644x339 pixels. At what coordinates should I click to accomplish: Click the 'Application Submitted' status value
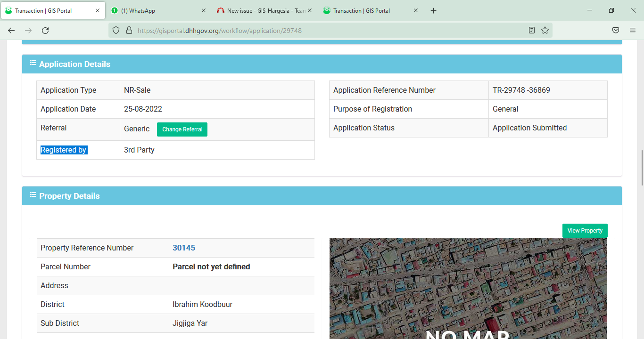529,128
